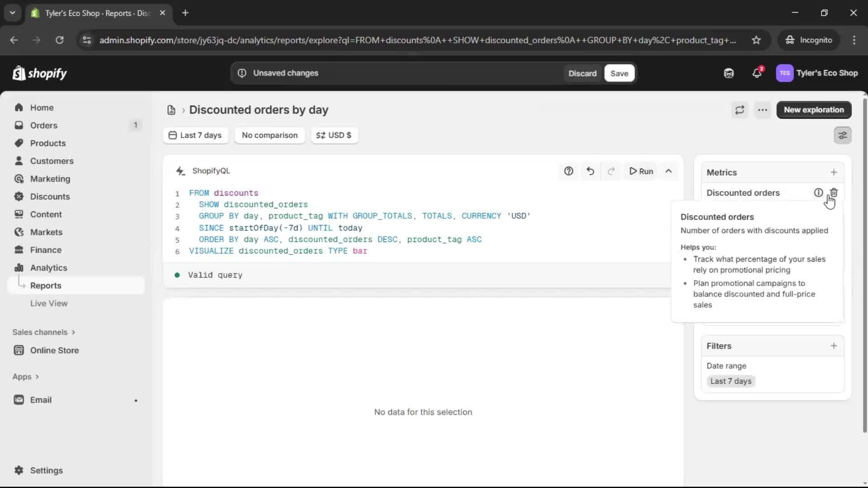Viewport: 868px width, 488px height.
Task: Open the USD $ currency selector
Action: 334,135
